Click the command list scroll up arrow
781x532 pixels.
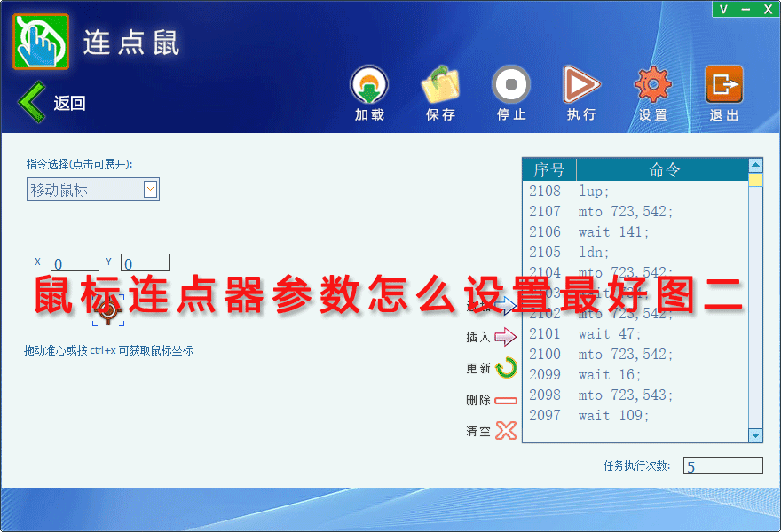(x=755, y=165)
